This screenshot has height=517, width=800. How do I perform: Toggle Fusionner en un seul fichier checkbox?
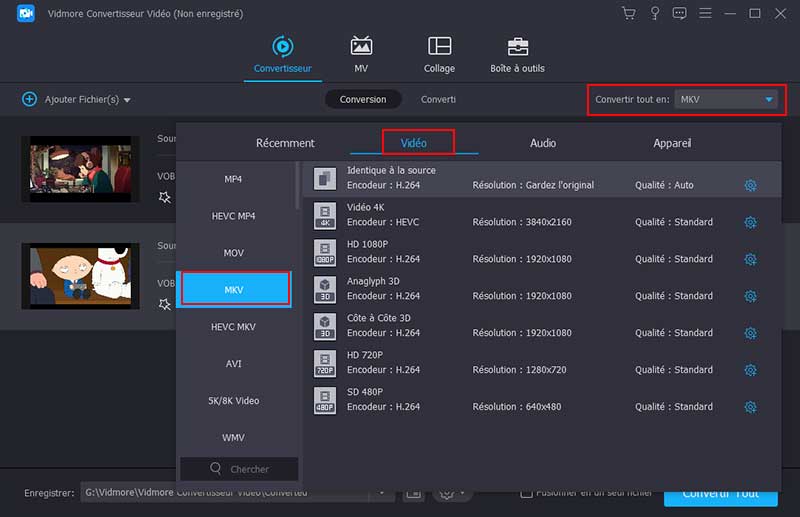point(526,493)
